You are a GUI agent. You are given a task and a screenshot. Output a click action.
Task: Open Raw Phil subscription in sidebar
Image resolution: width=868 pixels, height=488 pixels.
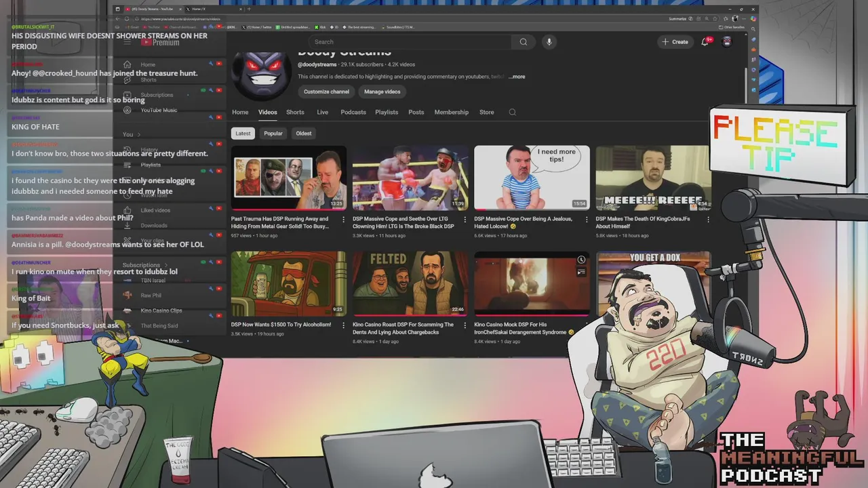point(151,296)
